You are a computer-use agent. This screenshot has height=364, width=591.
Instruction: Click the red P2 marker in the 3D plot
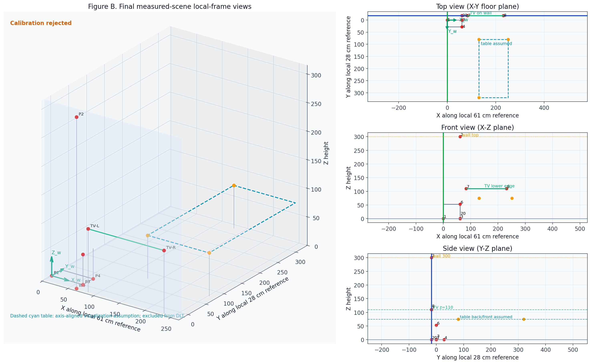[76, 117]
